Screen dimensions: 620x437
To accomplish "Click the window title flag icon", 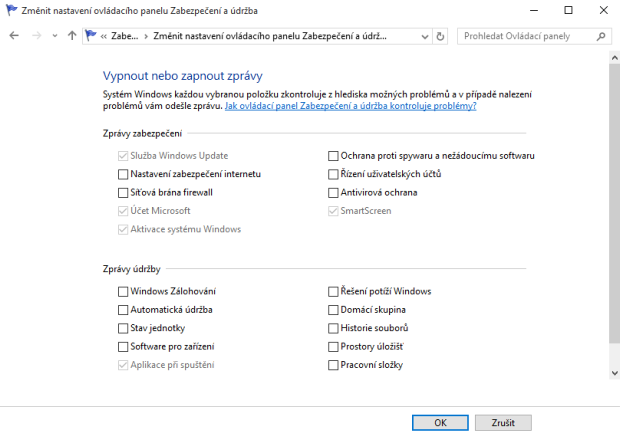I will [x=11, y=10].
